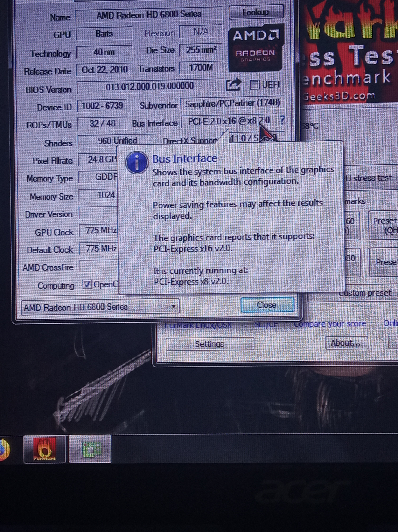The height and width of the screenshot is (532, 398).
Task: Open FurMark from the taskbar
Action: click(x=44, y=449)
